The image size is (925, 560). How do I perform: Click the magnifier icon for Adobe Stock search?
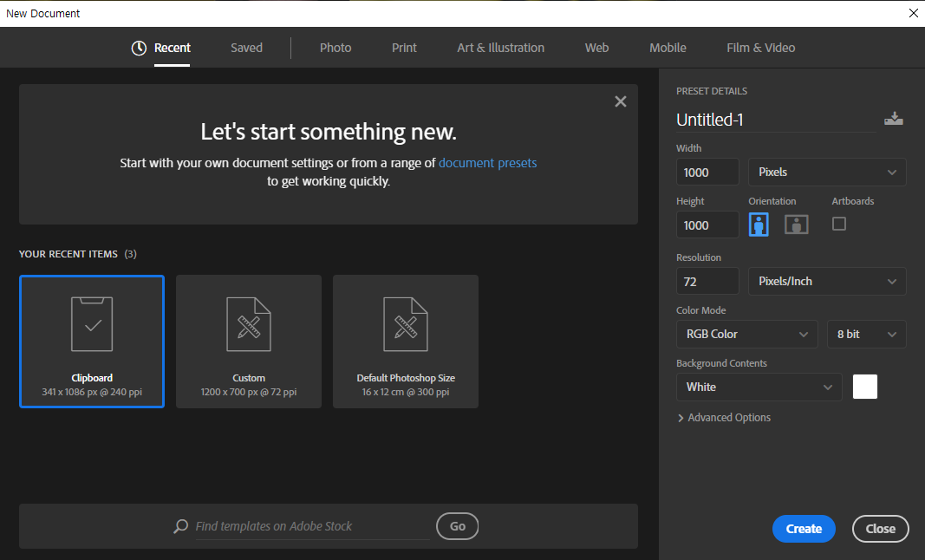point(180,526)
